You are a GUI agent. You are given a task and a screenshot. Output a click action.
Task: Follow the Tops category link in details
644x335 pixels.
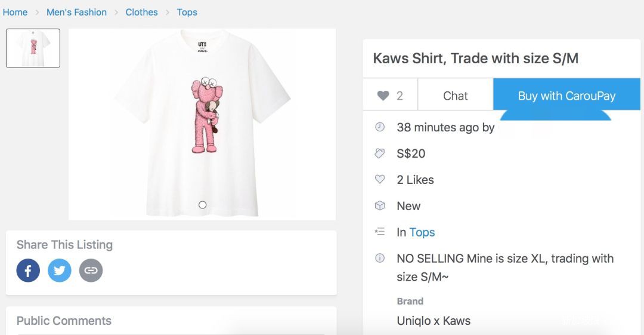422,232
